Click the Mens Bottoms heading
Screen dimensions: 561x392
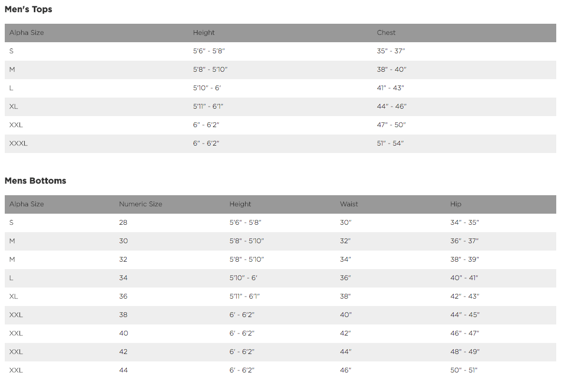(35, 181)
